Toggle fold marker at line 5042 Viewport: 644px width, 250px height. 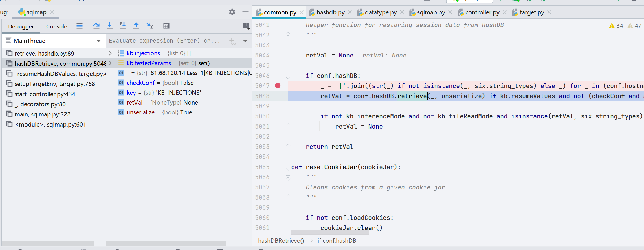pos(288,35)
